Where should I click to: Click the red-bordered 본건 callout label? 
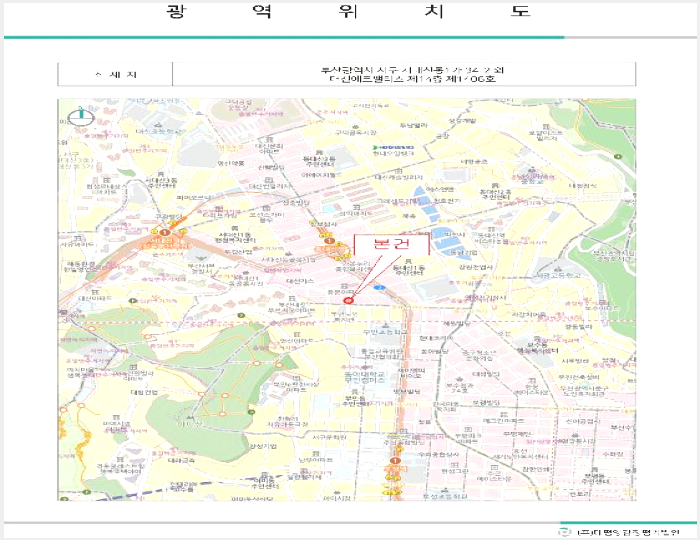(x=392, y=244)
